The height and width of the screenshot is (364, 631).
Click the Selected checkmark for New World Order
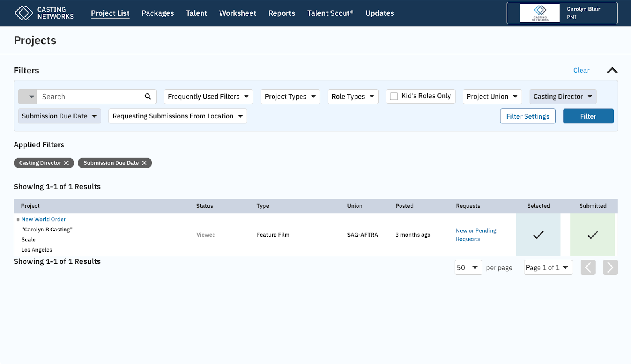pyautogui.click(x=538, y=235)
